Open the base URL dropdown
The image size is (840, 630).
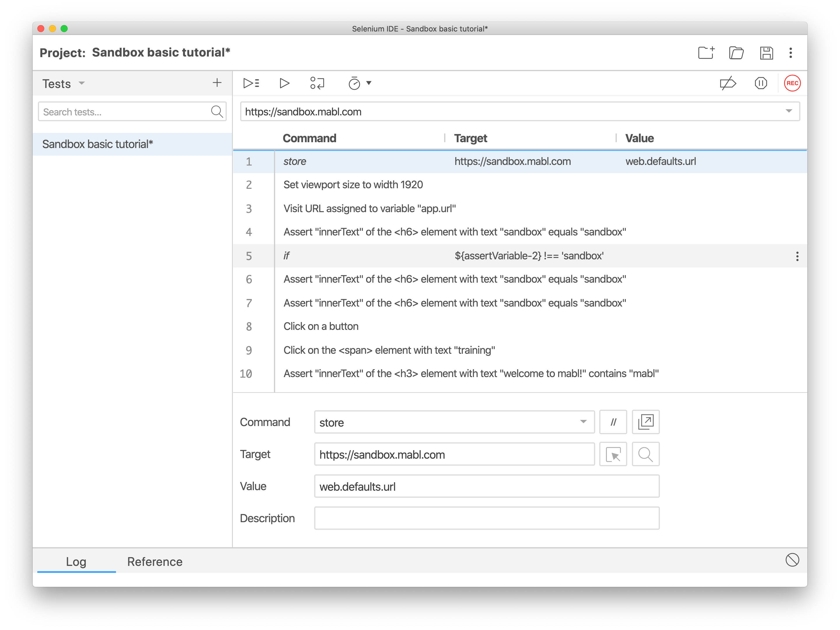pos(789,111)
